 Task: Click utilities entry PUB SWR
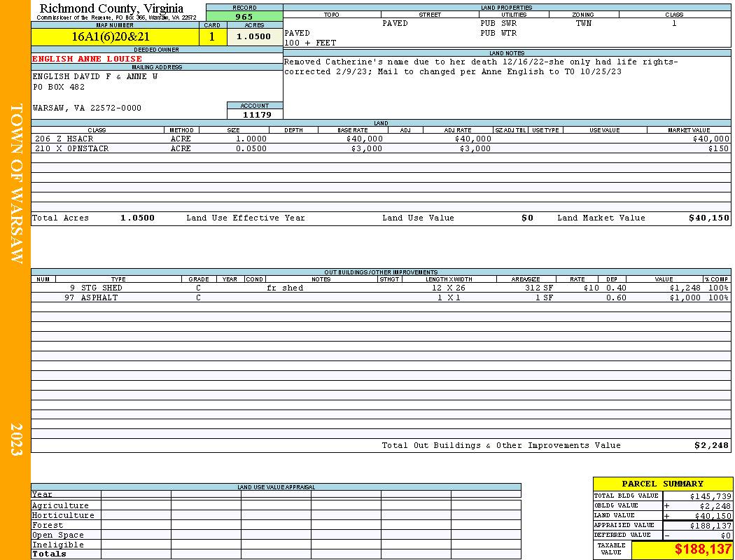click(498, 23)
